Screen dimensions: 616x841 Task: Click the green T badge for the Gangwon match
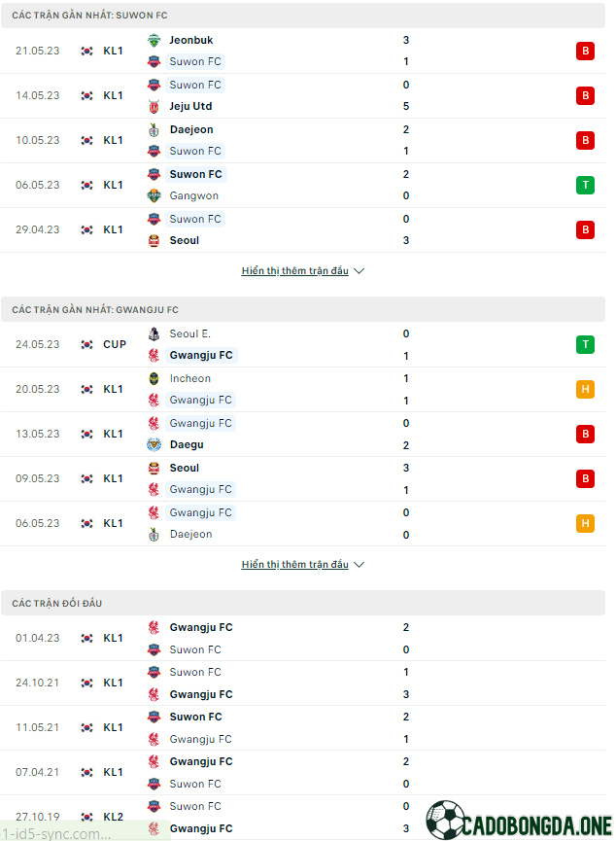pos(586,185)
